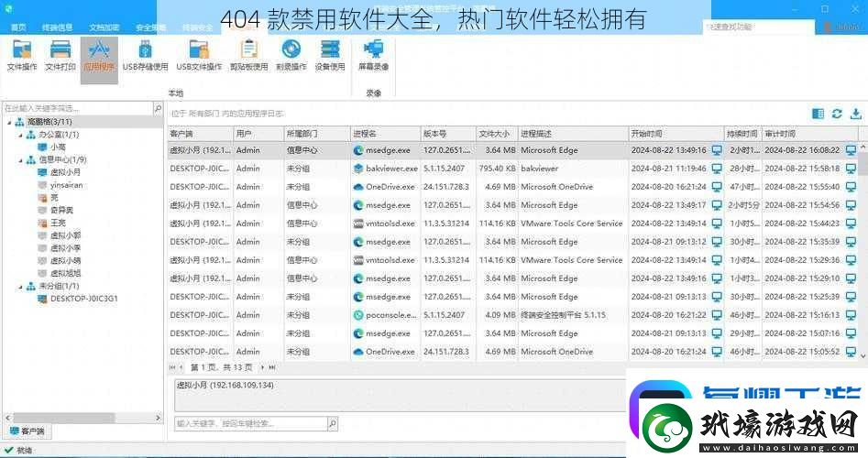Select yinsairan in the client tree
Viewport: 868px width, 458px height.
66,185
